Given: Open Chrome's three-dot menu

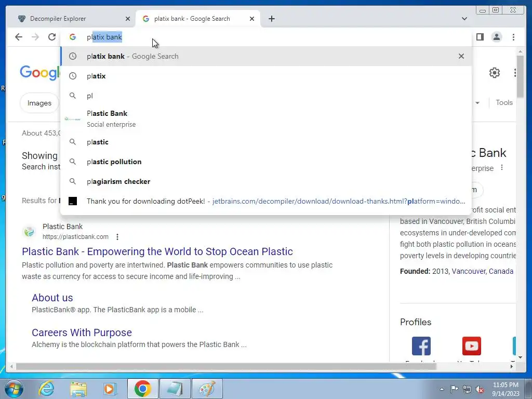Looking at the screenshot, I should tap(513, 37).
